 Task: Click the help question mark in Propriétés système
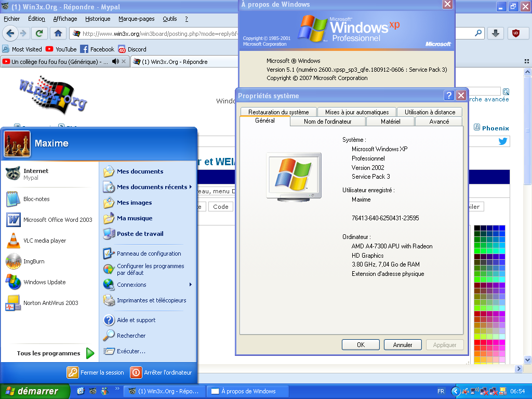(x=449, y=96)
